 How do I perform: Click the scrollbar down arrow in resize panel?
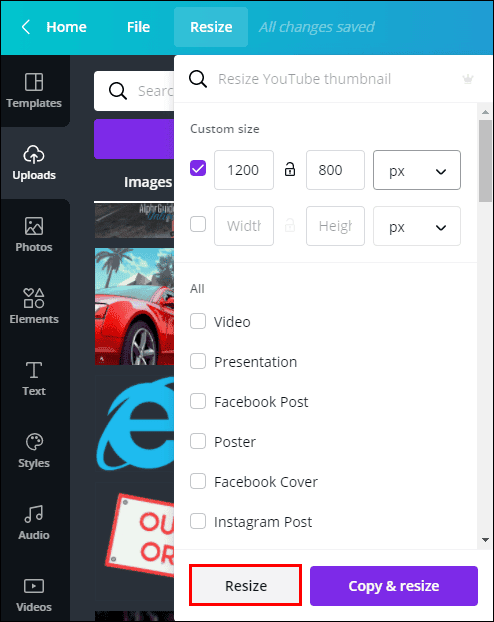[485, 540]
